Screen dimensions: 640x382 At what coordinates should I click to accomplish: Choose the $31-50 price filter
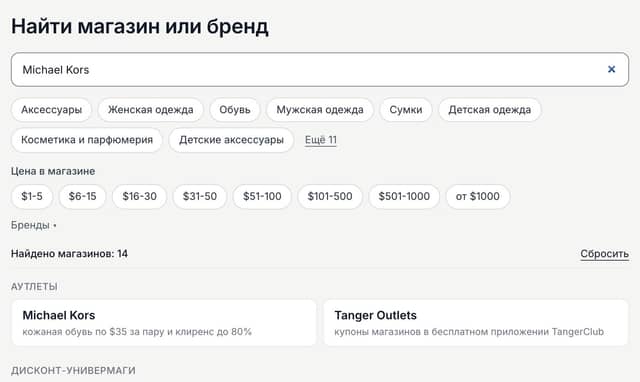200,196
